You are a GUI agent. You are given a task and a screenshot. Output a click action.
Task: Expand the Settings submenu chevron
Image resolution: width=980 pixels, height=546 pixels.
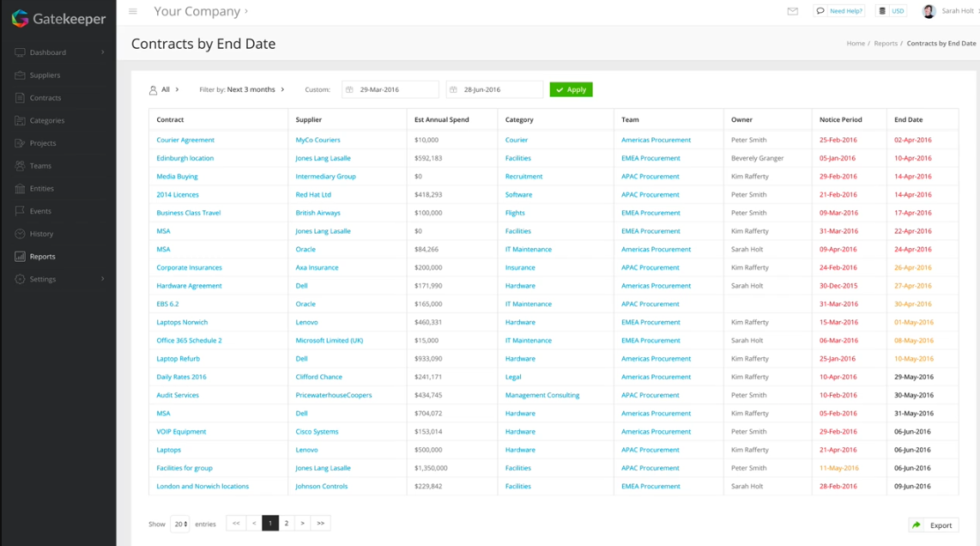102,279
